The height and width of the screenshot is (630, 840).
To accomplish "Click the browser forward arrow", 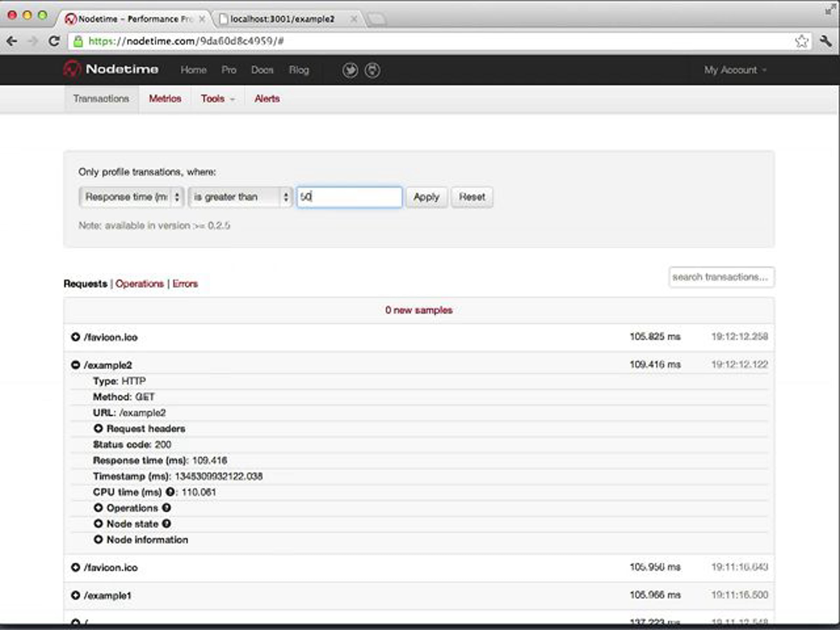I will point(33,41).
